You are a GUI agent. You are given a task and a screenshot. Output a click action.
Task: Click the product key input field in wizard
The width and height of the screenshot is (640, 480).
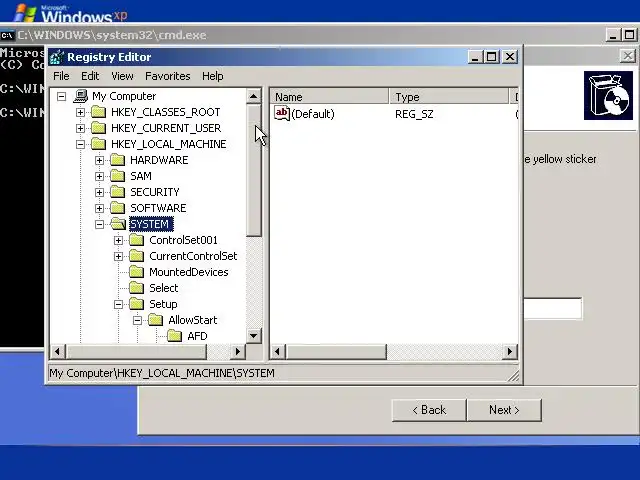pos(553,309)
